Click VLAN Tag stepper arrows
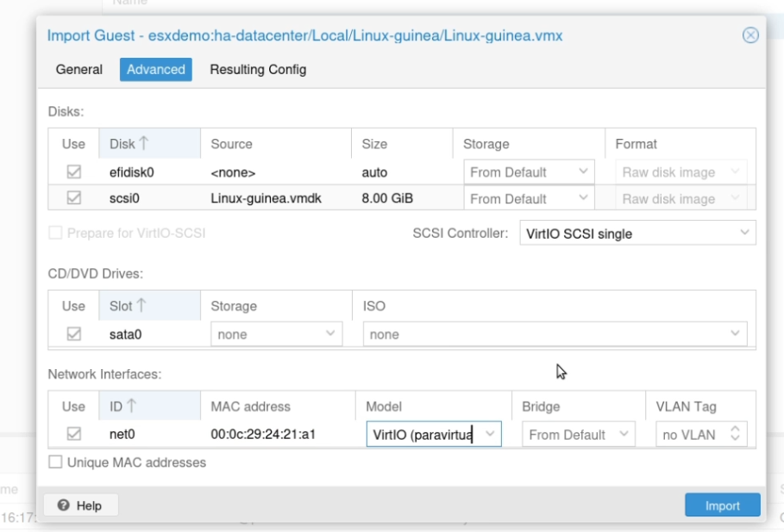784x532 pixels. (735, 434)
